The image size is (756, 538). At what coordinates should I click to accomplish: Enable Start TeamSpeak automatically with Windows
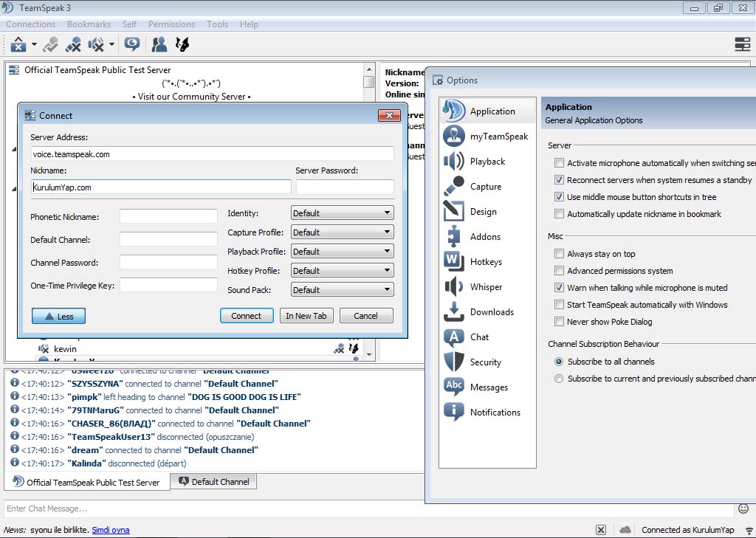point(559,305)
